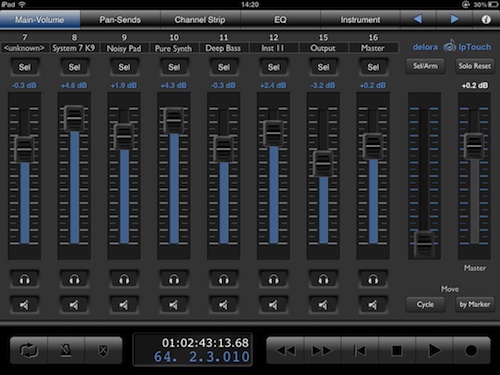Mute the Deep Bass channel
The image size is (500, 375).
coord(224,304)
